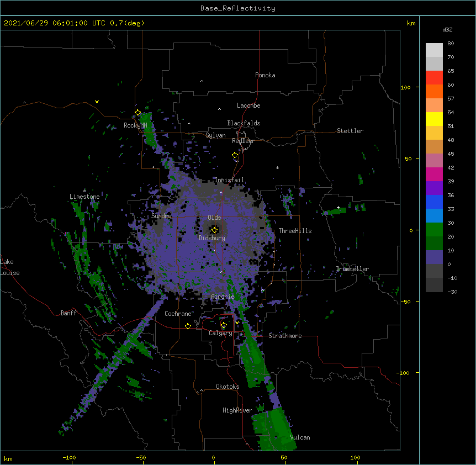Click the 80 value atop the dBZ legend
Screen dimensions: 476x465
click(451, 44)
